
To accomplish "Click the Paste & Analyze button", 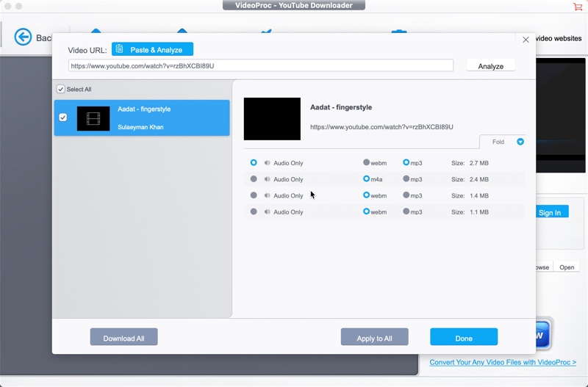I will (152, 49).
